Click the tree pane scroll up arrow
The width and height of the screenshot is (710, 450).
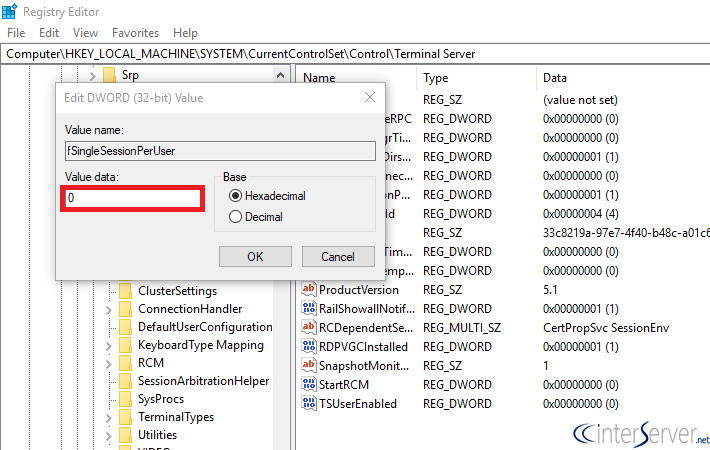tap(280, 75)
